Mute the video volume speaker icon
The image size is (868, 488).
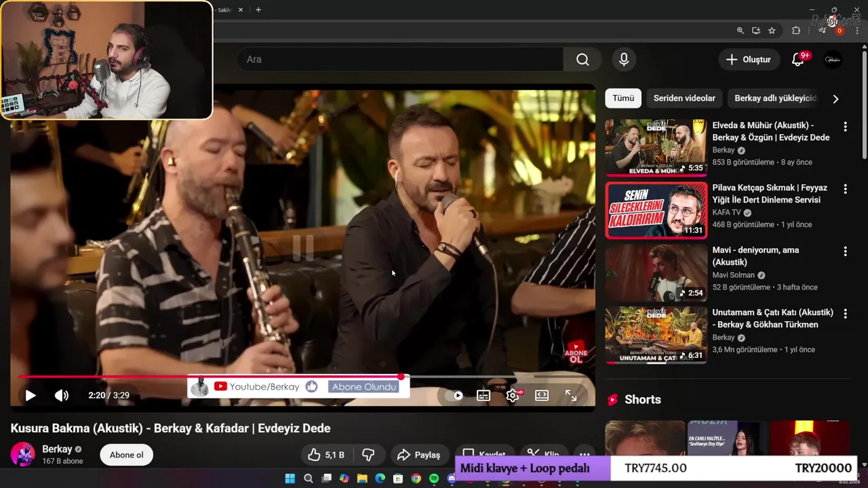click(62, 395)
